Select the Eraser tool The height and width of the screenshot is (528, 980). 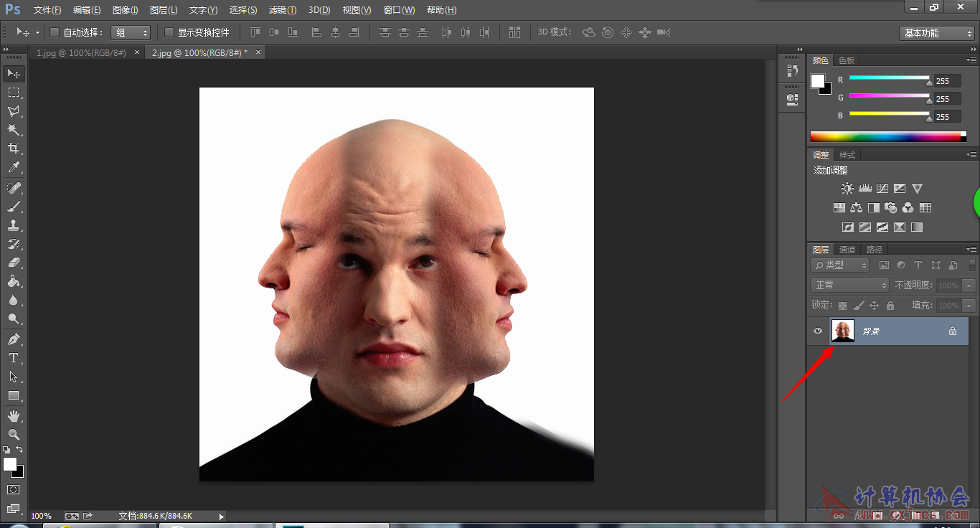point(14,263)
